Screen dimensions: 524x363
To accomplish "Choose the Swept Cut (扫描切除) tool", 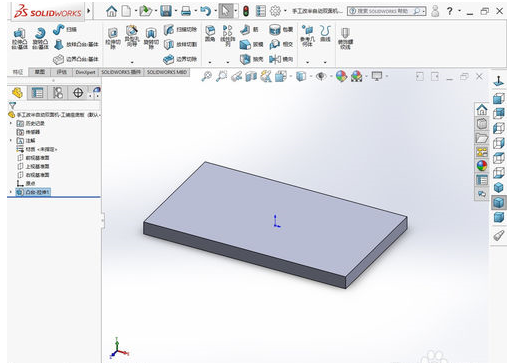I will coord(180,29).
